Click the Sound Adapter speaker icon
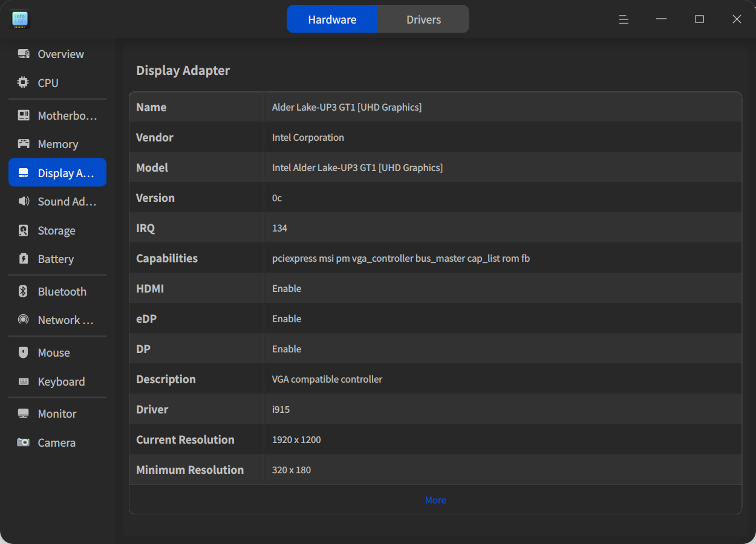The height and width of the screenshot is (544, 756). click(x=24, y=201)
